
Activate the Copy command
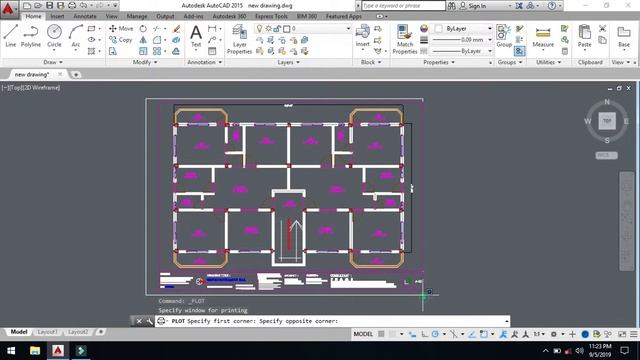tap(121, 40)
